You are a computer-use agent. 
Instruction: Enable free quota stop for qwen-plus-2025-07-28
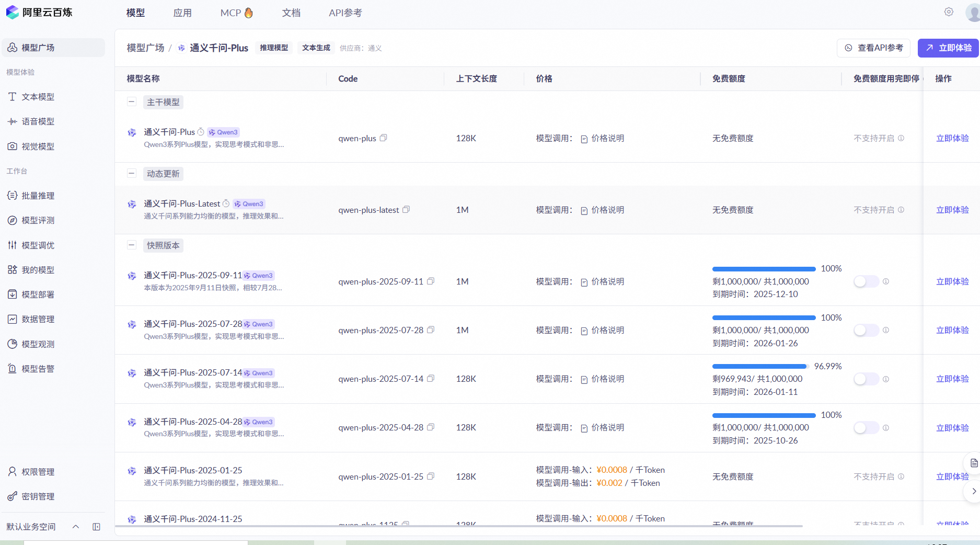coord(866,330)
